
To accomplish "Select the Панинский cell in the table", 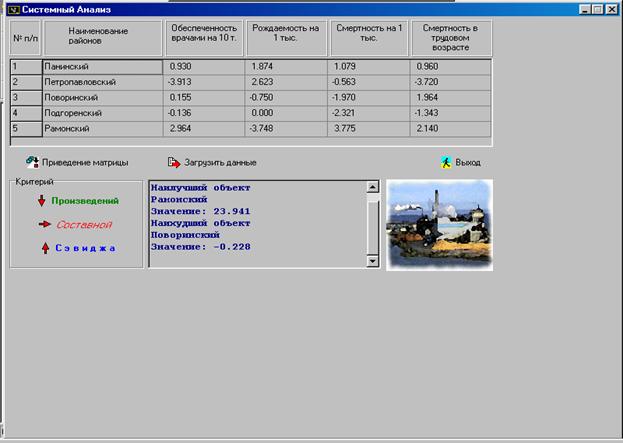I will [x=100, y=66].
